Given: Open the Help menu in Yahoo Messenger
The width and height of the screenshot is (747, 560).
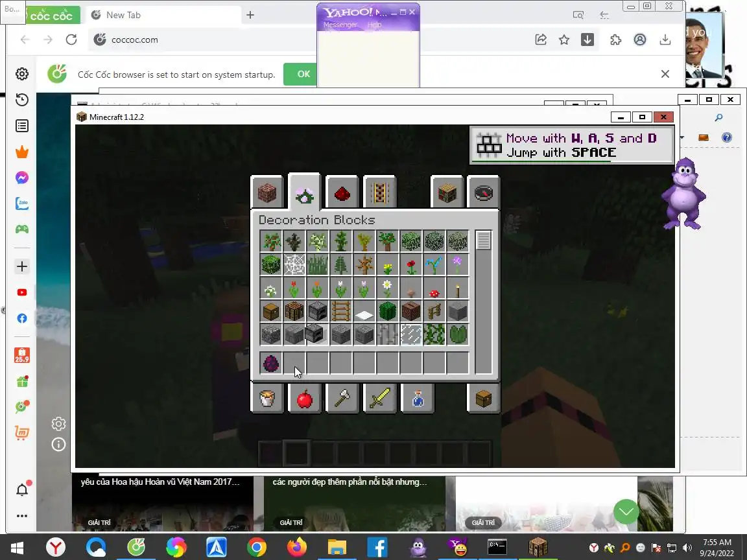Looking at the screenshot, I should coord(374,25).
